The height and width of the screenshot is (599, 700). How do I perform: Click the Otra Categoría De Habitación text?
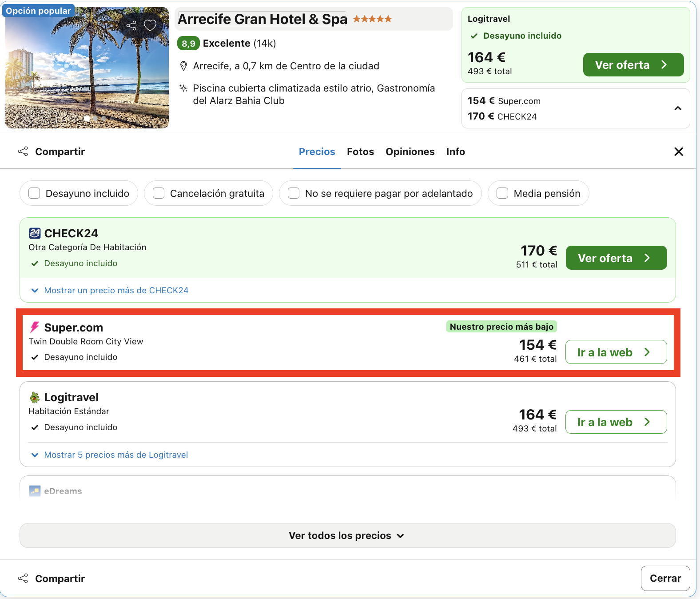87,248
